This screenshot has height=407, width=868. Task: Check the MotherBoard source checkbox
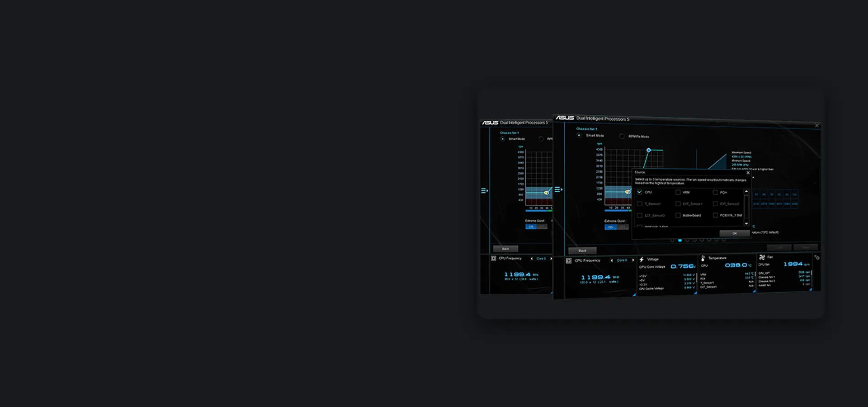678,215
